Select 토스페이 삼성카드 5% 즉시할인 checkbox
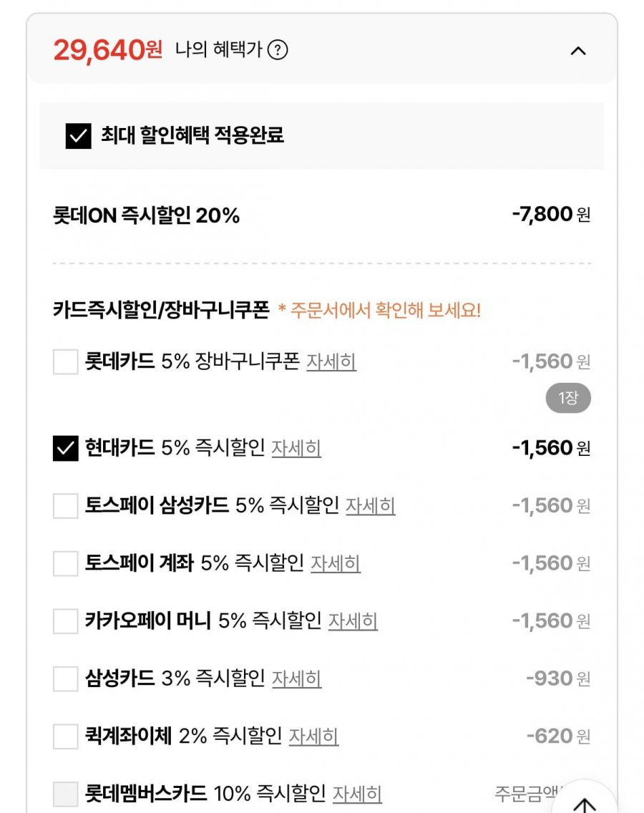 (66, 506)
